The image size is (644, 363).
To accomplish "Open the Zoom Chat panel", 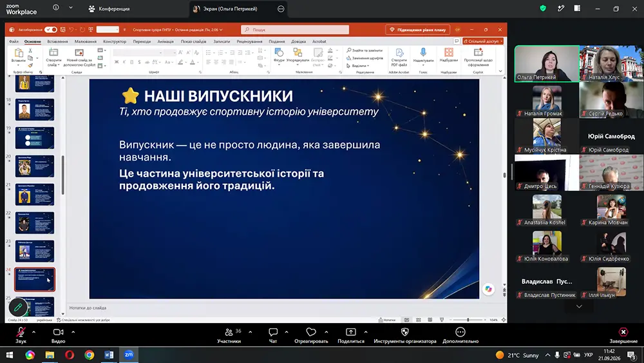I will pos(272,332).
